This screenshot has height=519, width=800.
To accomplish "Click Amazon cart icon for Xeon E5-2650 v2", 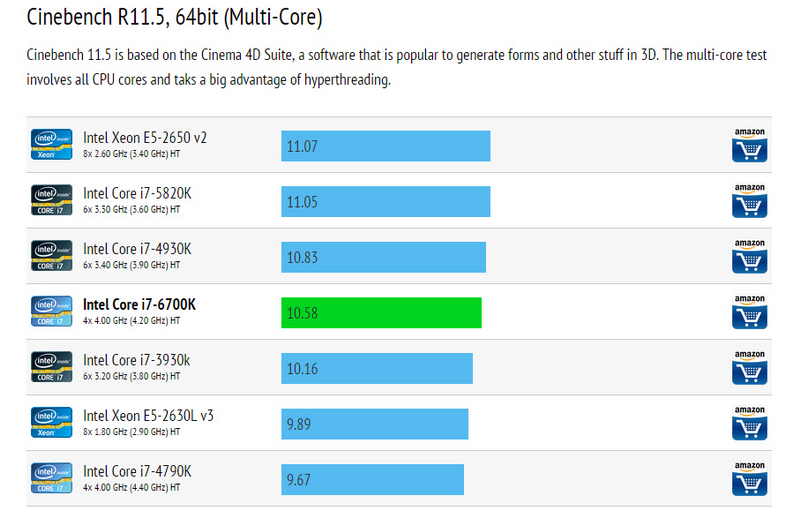I will 749,145.
